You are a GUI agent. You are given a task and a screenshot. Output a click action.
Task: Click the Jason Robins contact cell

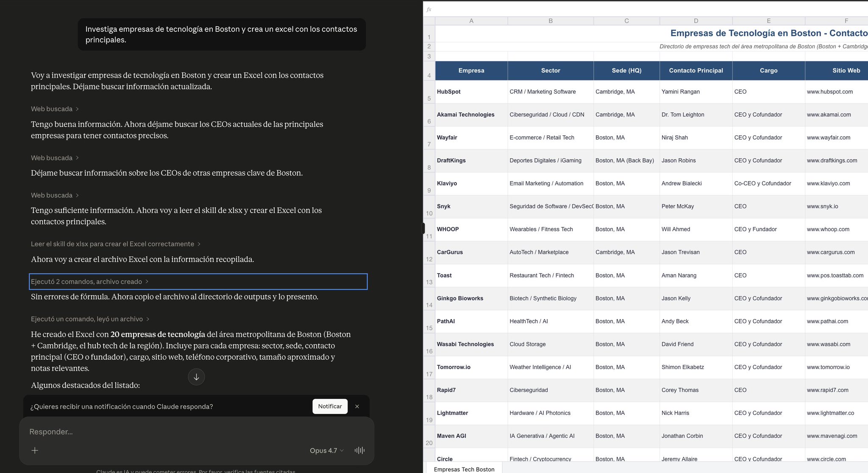pyautogui.click(x=696, y=160)
